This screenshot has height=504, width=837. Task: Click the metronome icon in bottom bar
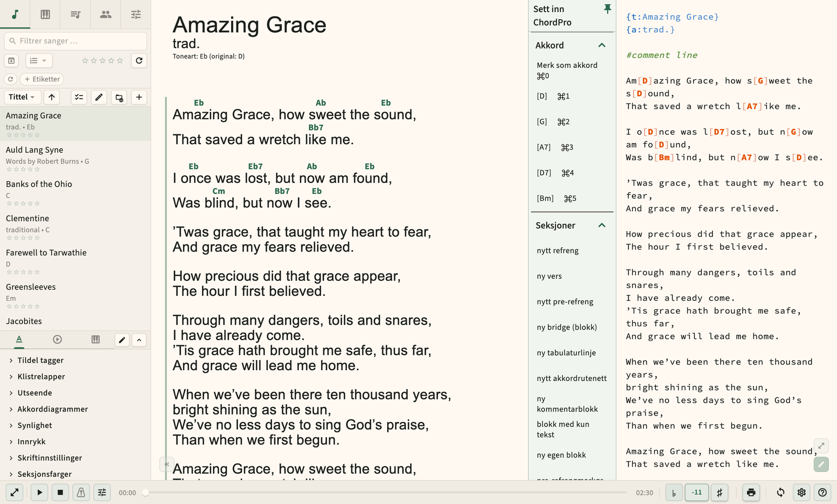(x=81, y=492)
